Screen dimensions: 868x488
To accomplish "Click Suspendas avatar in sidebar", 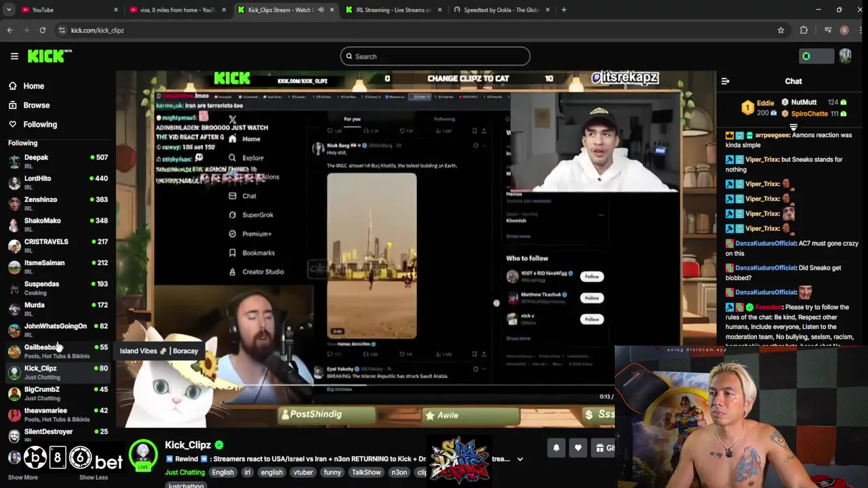I will (14, 287).
